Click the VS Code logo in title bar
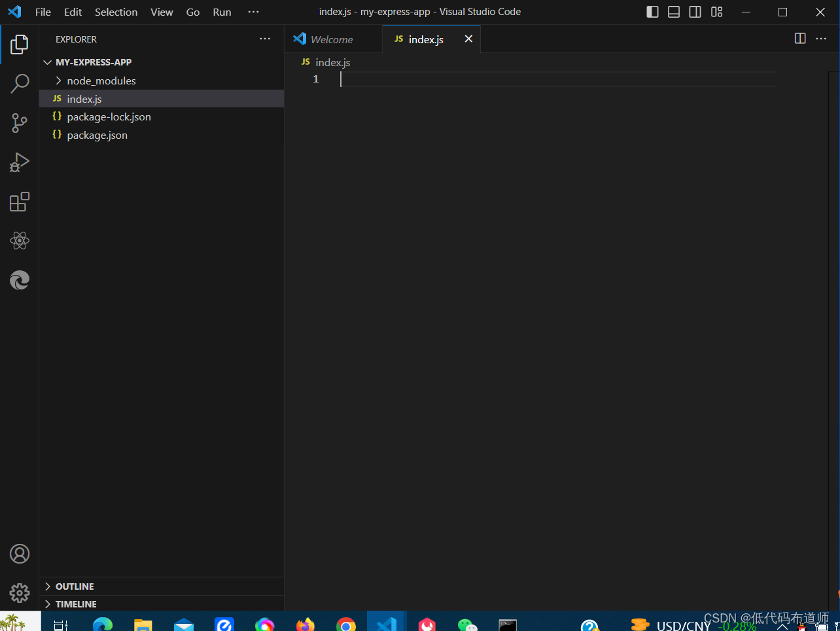 pyautogui.click(x=14, y=12)
